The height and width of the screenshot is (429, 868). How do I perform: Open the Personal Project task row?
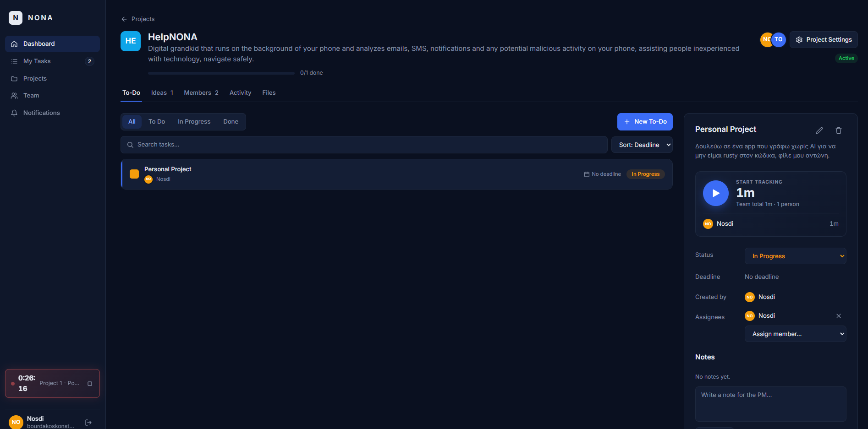(x=397, y=174)
